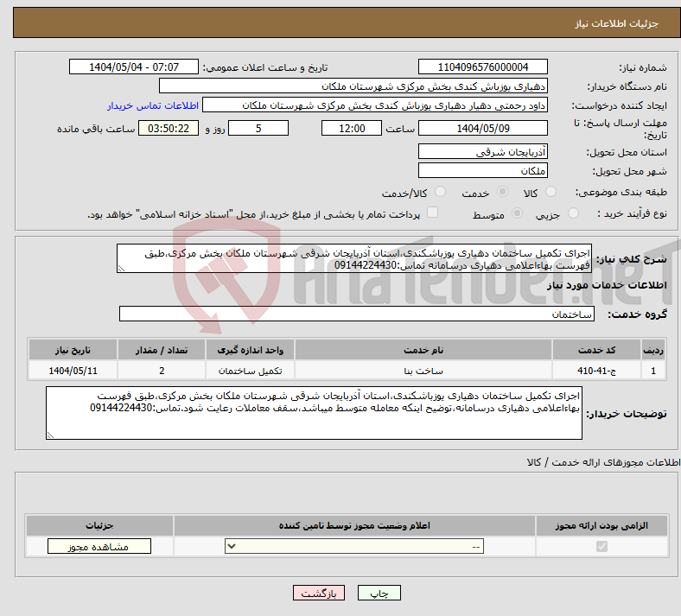
Task: Click the quantity cell showing 2
Action: (162, 371)
